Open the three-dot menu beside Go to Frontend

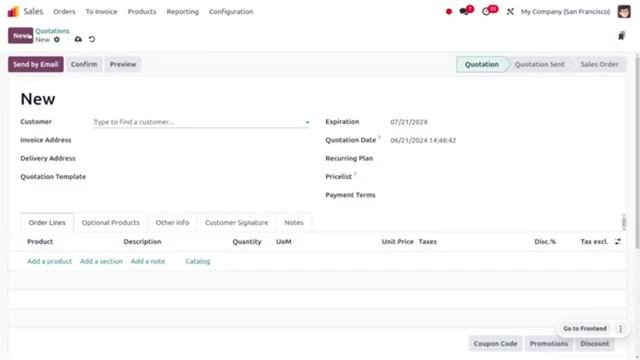pos(620,329)
